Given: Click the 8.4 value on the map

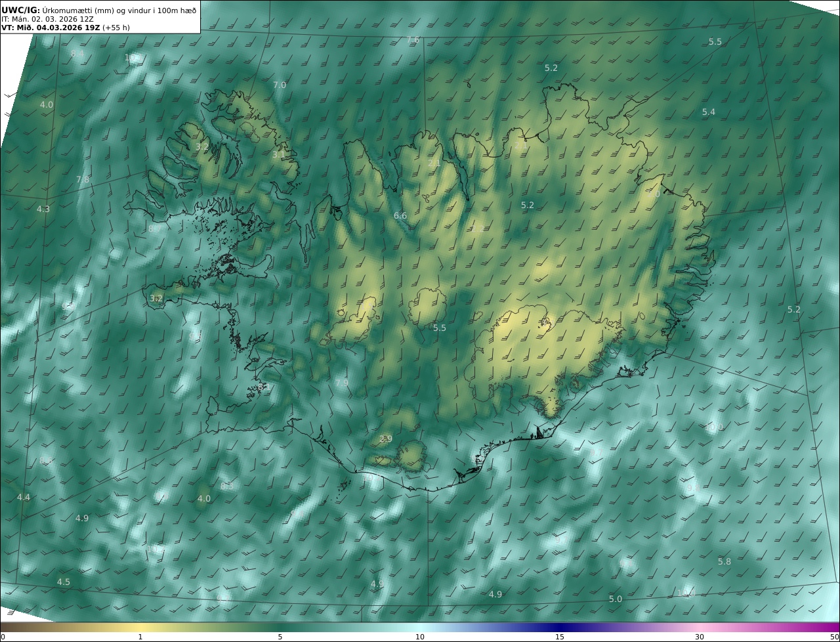Looking at the screenshot, I should 77,54.
